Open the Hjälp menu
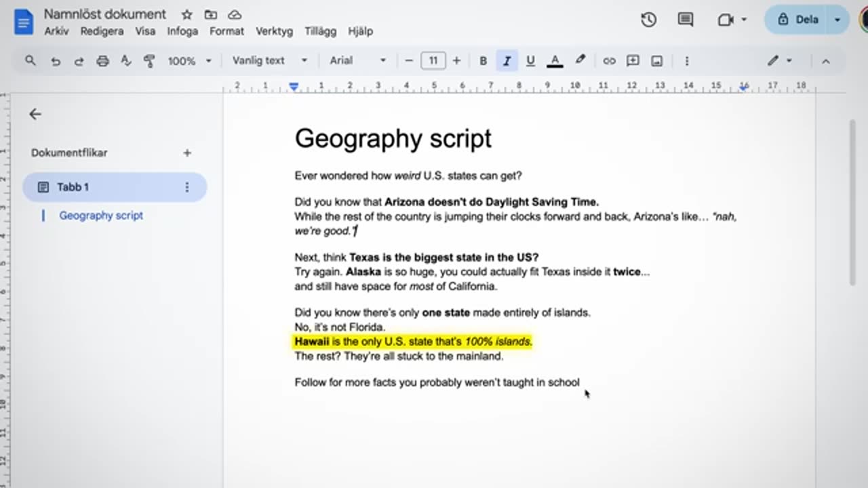868x488 pixels. pyautogui.click(x=360, y=31)
